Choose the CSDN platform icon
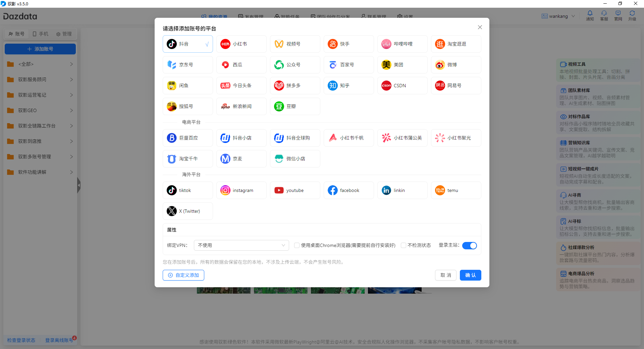This screenshot has width=644, height=349. click(x=386, y=86)
